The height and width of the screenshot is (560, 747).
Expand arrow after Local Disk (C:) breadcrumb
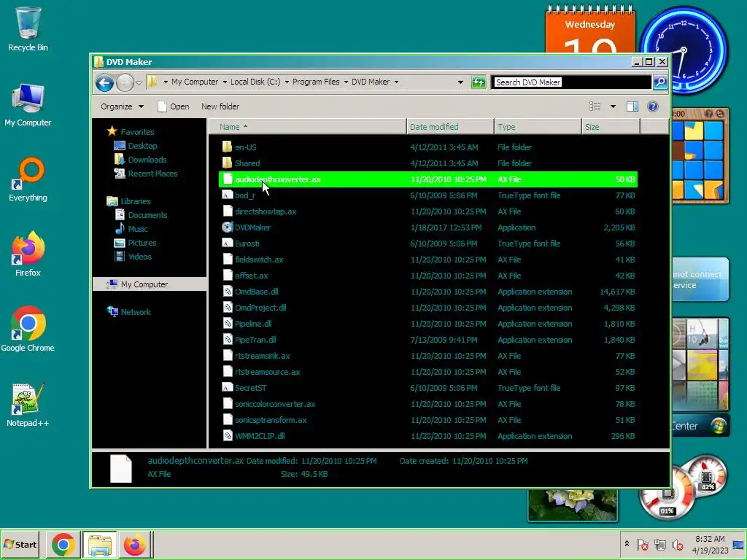[287, 82]
